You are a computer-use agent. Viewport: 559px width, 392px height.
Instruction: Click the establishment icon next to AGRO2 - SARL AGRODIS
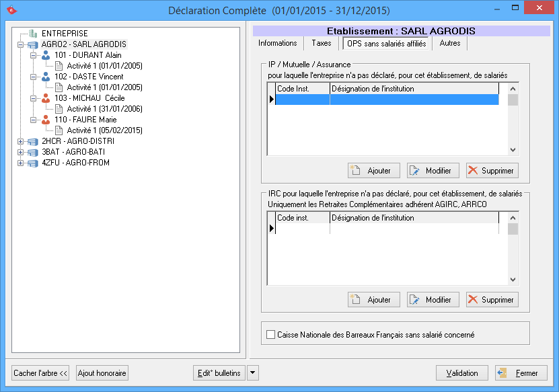tap(33, 44)
